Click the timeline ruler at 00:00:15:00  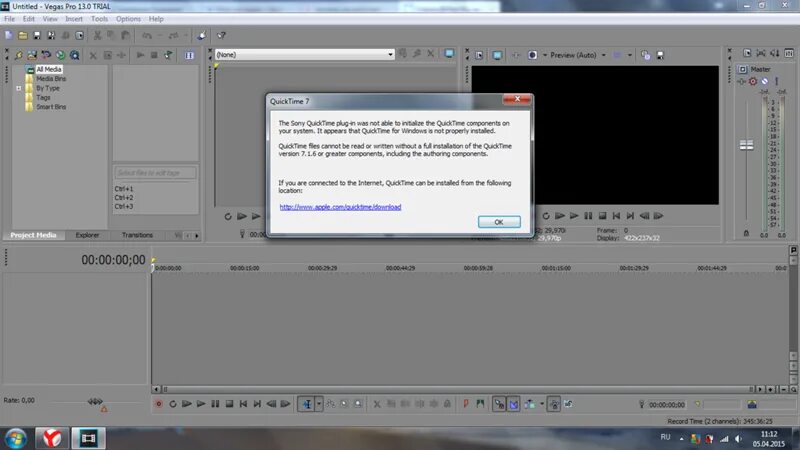(244, 268)
